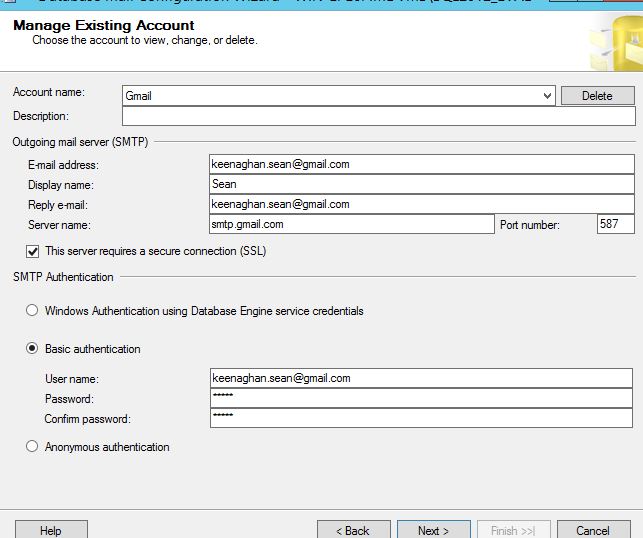The height and width of the screenshot is (538, 643).
Task: Select Windows Authentication radio button
Action: [x=33, y=311]
